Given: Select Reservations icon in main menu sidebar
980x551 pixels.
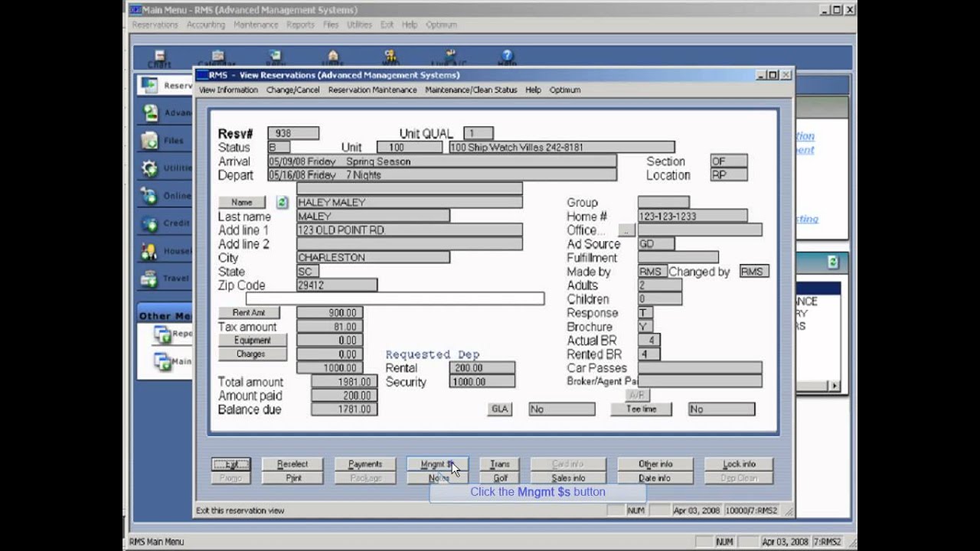Looking at the screenshot, I should (149, 85).
